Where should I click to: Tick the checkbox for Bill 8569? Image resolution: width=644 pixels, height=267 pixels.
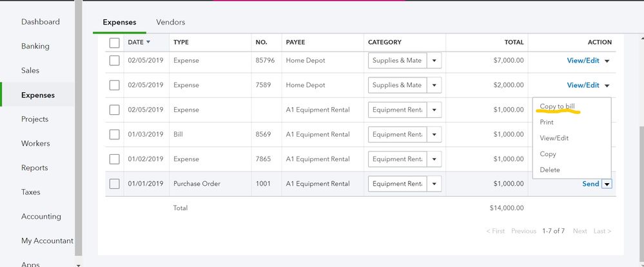click(x=115, y=135)
